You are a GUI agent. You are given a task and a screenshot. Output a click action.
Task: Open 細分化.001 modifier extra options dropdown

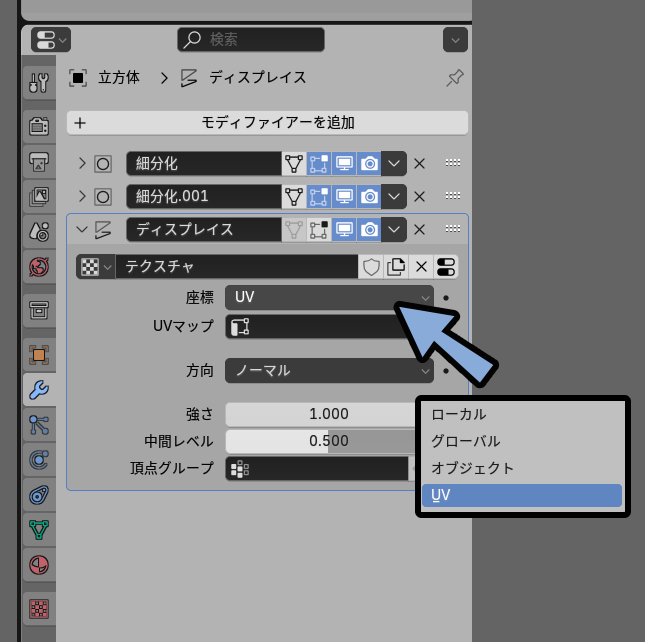(x=394, y=196)
